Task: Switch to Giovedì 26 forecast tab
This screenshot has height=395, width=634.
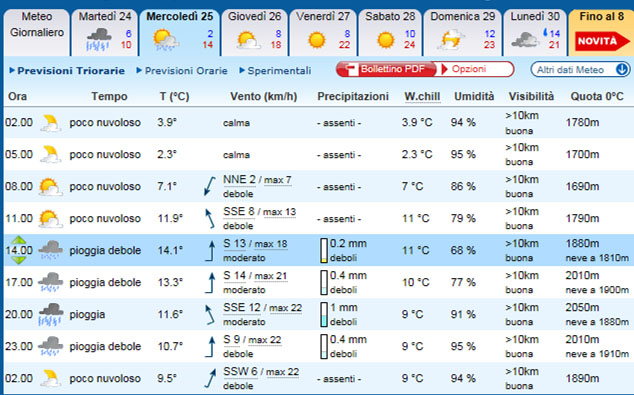Action: (x=254, y=32)
